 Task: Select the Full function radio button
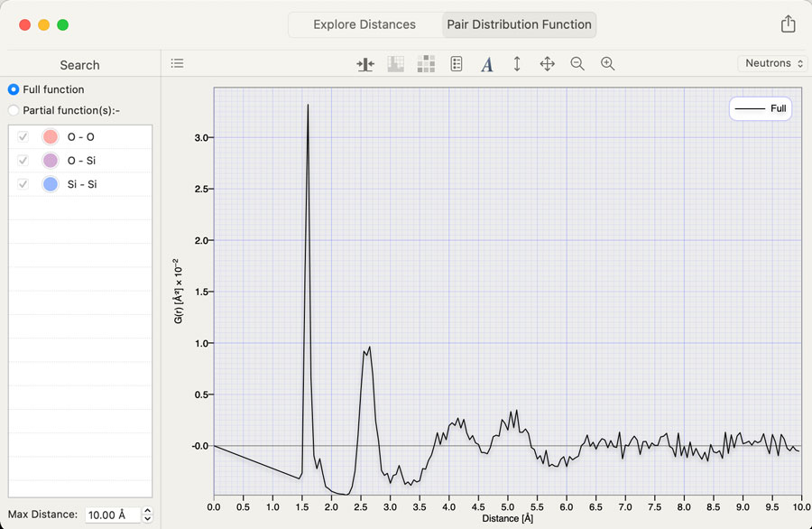coord(14,89)
